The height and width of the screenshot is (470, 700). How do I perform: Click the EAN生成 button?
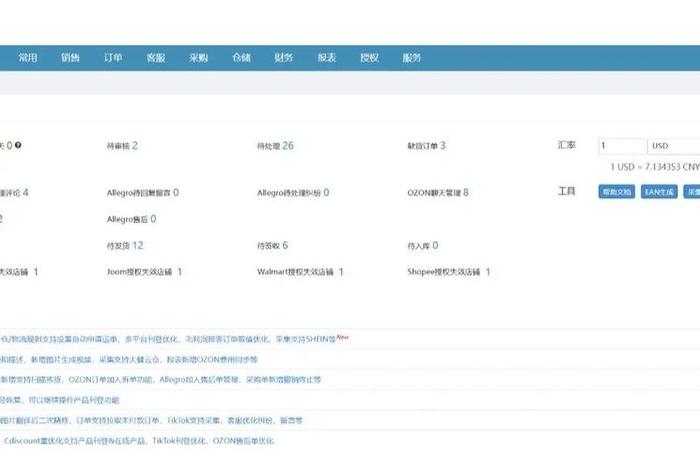(x=659, y=192)
